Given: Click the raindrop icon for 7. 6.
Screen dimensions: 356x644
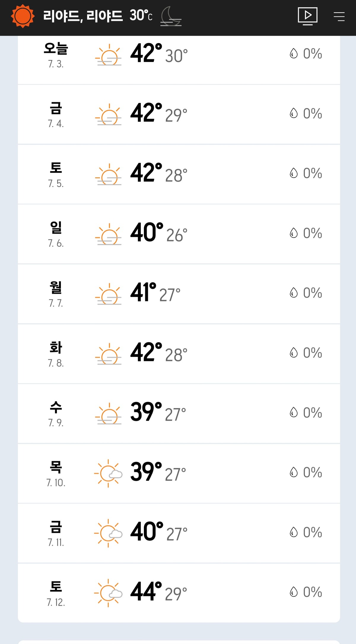Looking at the screenshot, I should (293, 233).
